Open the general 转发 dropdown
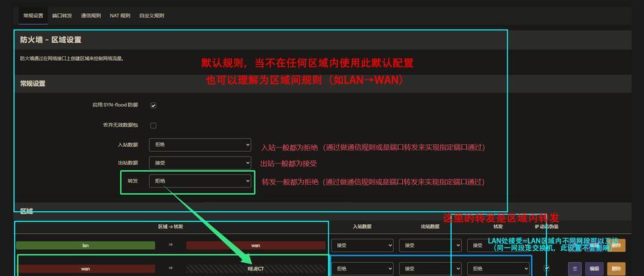The width and height of the screenshot is (644, 276). (200, 181)
